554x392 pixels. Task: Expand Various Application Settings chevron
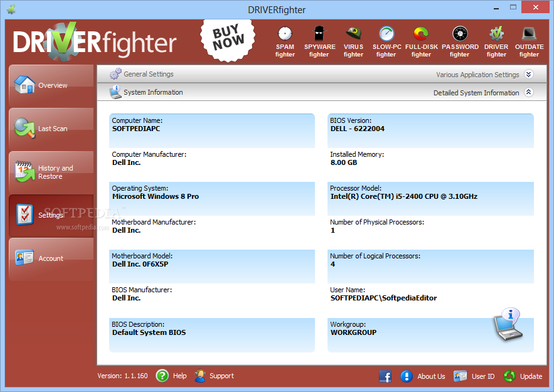[x=528, y=74]
